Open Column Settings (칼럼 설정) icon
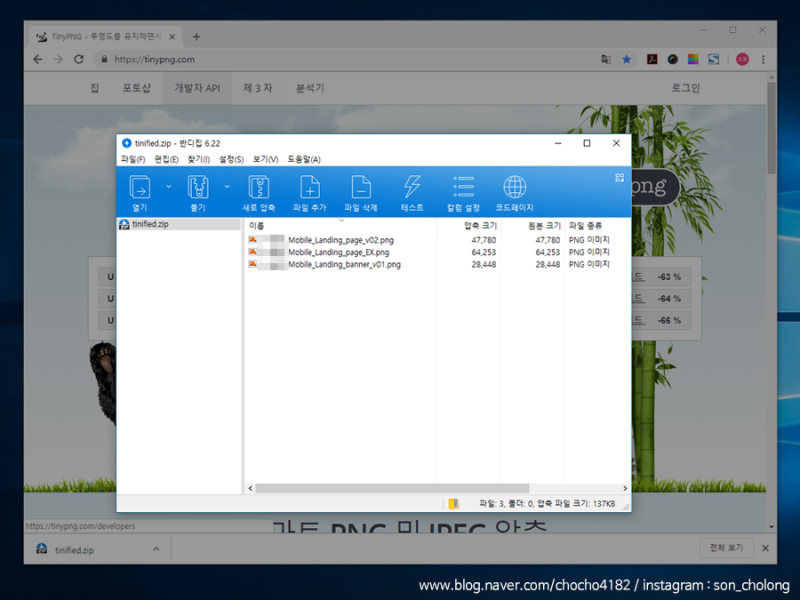This screenshot has height=600, width=800. 463,187
